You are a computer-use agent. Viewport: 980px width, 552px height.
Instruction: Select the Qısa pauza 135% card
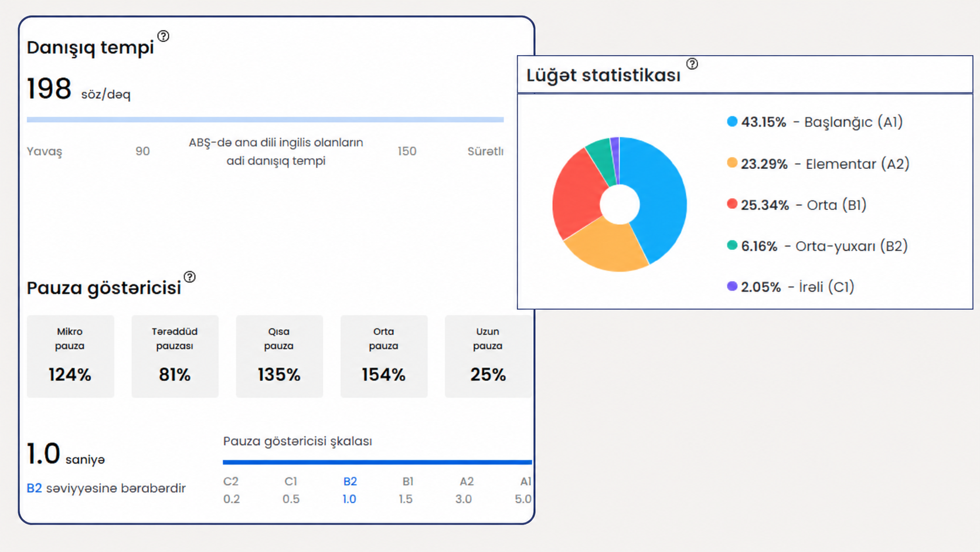click(279, 357)
